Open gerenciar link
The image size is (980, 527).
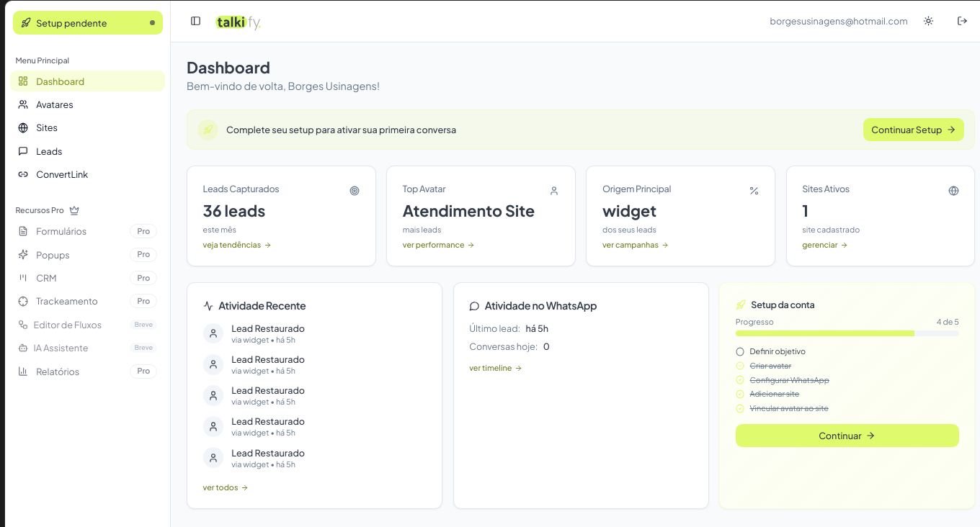824,245
